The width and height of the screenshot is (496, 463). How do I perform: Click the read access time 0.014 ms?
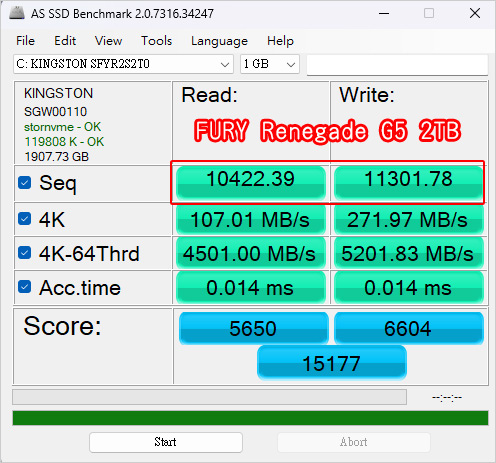pyautogui.click(x=251, y=287)
